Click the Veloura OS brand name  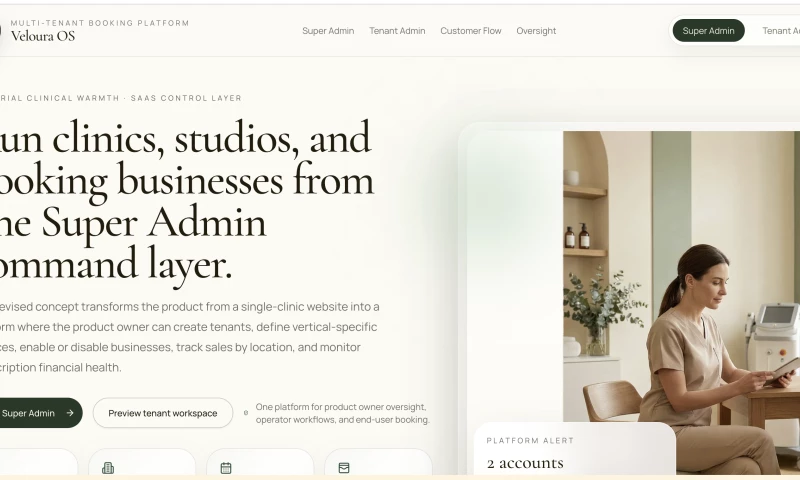click(43, 36)
